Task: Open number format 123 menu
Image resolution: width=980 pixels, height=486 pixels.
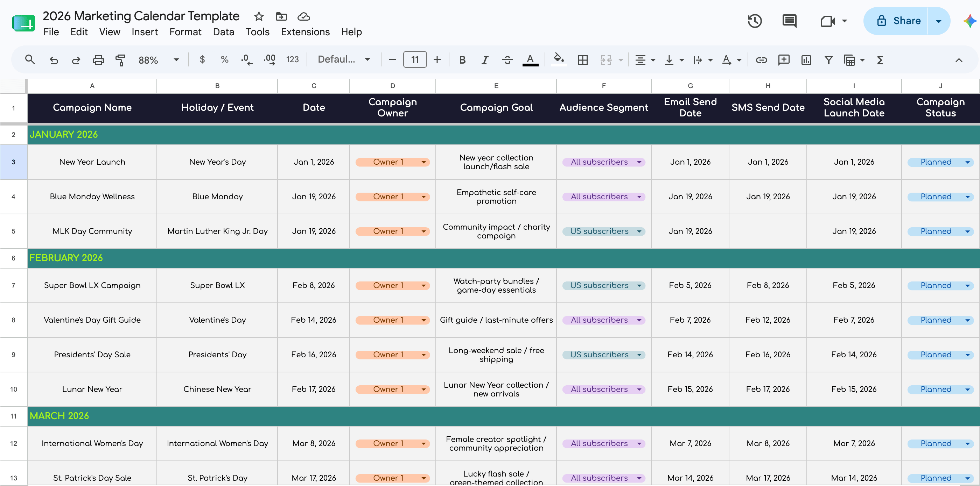Action: coord(292,60)
